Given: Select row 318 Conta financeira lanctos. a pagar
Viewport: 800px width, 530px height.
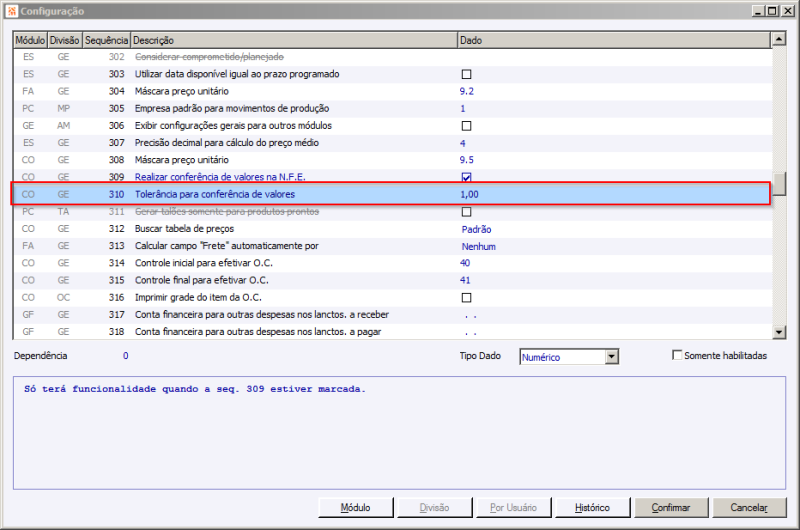Looking at the screenshot, I should pos(392,332).
